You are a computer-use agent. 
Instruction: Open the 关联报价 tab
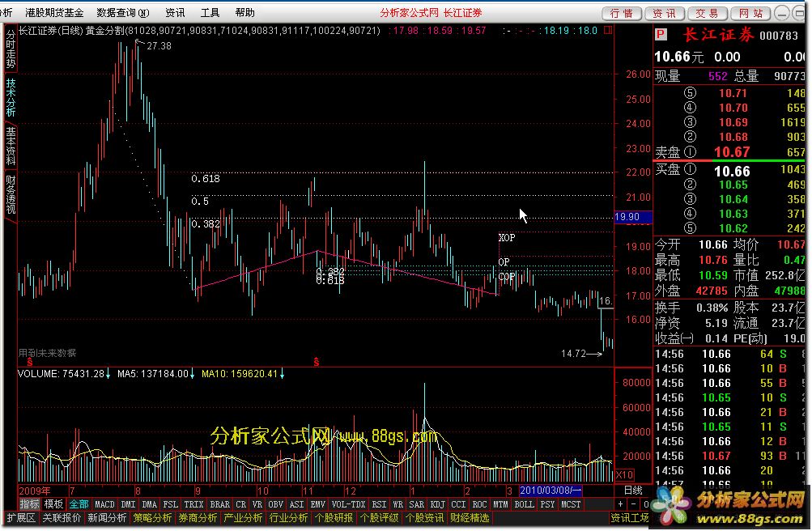click(x=62, y=517)
